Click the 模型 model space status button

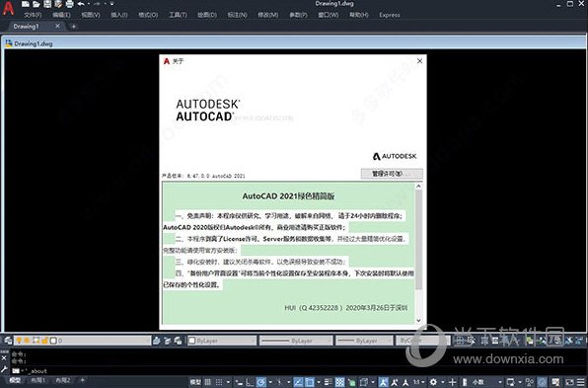(x=195, y=382)
